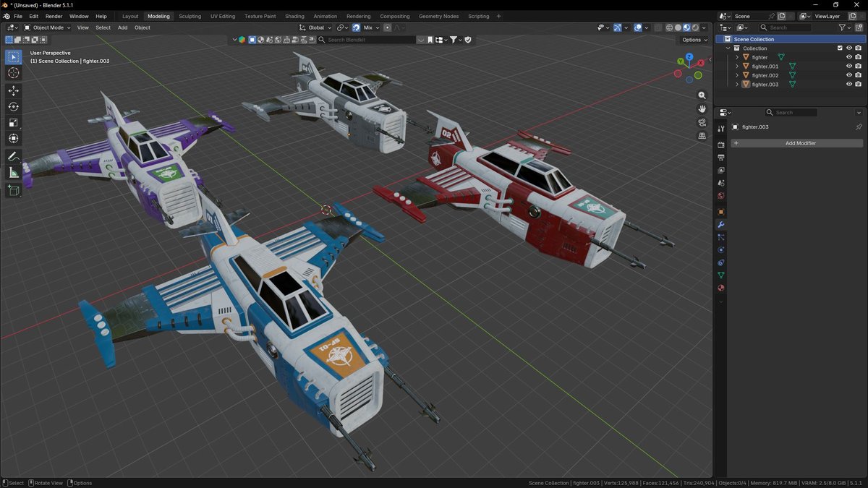The image size is (868, 488).
Task: Switch to the Geometry Nodes workspace tab
Action: coord(438,16)
